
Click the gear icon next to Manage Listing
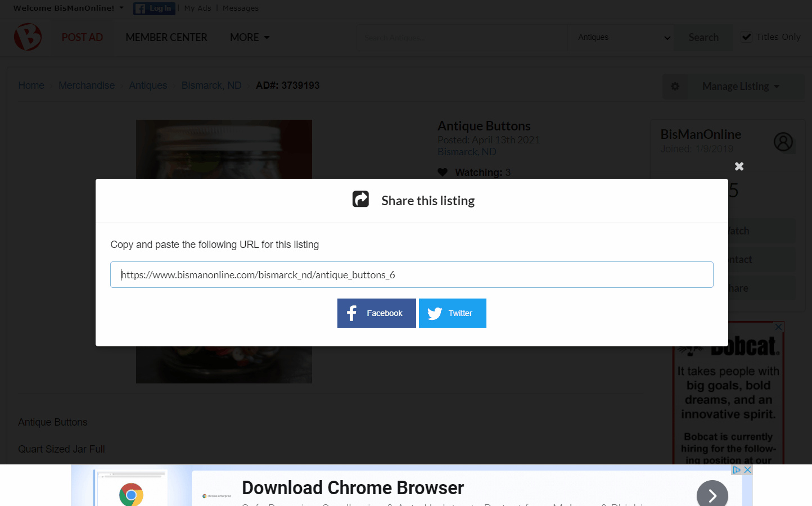pyautogui.click(x=675, y=86)
